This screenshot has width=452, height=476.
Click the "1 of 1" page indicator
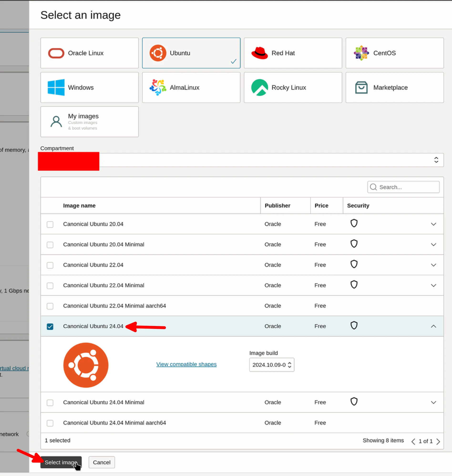(x=426, y=441)
